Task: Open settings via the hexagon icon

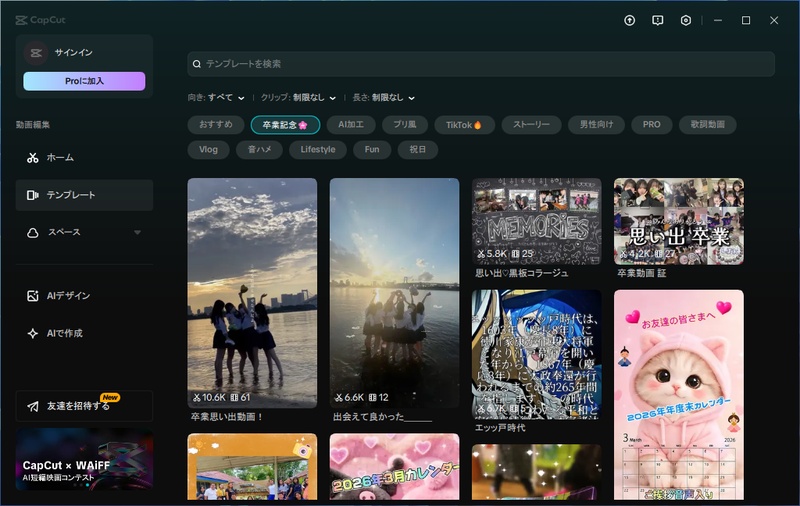Action: click(685, 20)
